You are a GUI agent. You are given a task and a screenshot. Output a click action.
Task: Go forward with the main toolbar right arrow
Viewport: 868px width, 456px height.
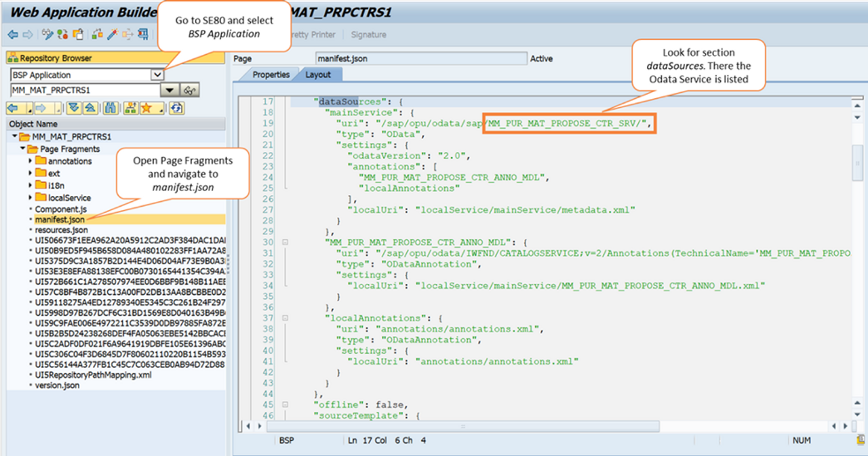click(x=28, y=34)
